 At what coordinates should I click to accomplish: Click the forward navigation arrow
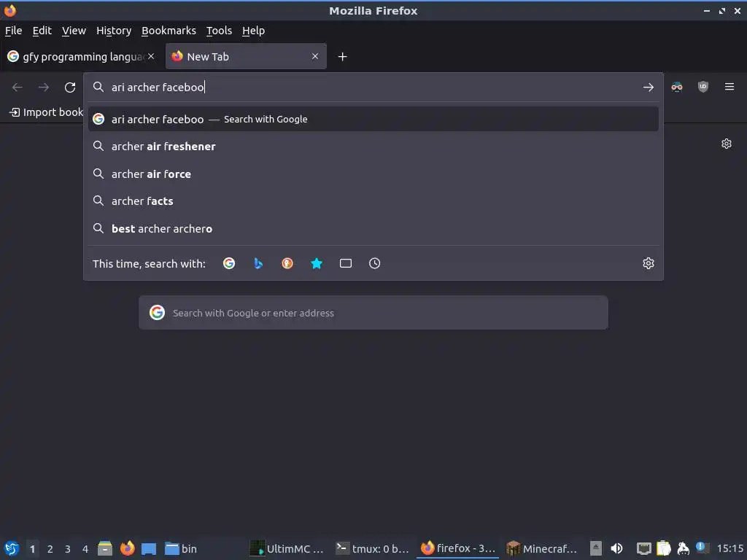[x=44, y=87]
